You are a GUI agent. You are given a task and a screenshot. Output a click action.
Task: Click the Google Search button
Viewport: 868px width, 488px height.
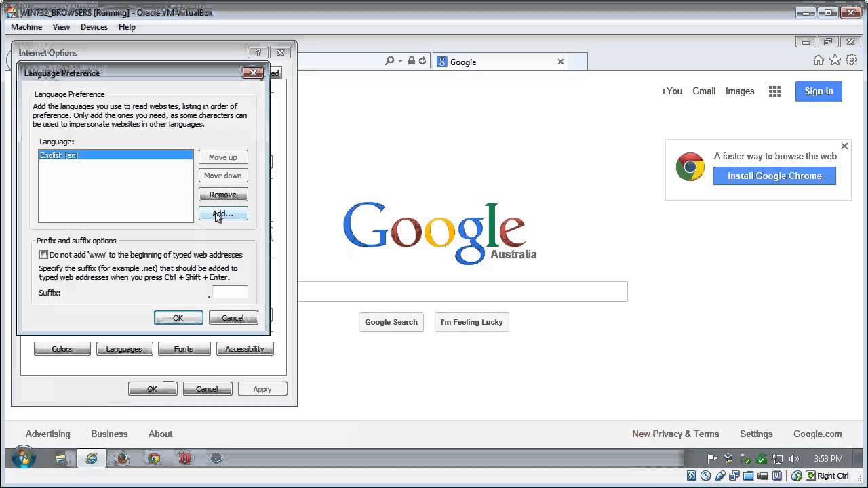[391, 322]
